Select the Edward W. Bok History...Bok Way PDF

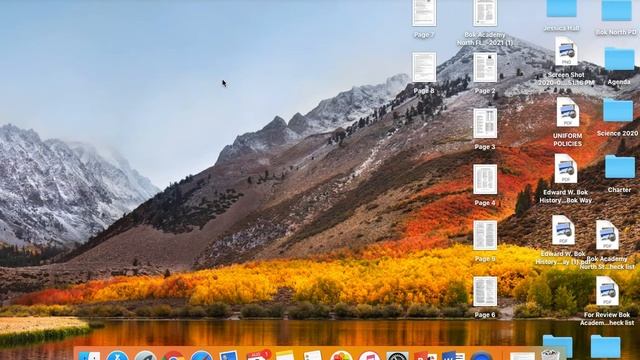(x=566, y=169)
